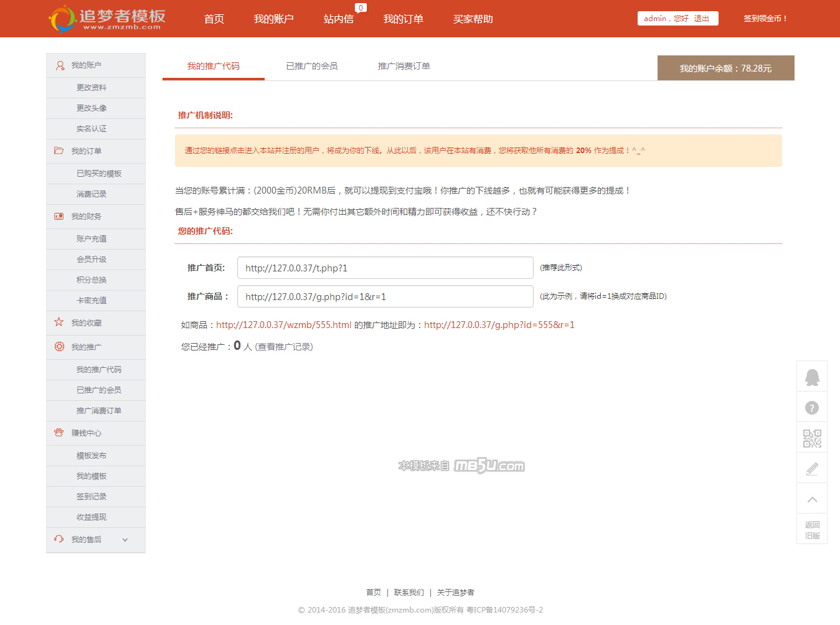Collapse the 我的推广 sidebar section
The height and width of the screenshot is (625, 840).
[87, 347]
